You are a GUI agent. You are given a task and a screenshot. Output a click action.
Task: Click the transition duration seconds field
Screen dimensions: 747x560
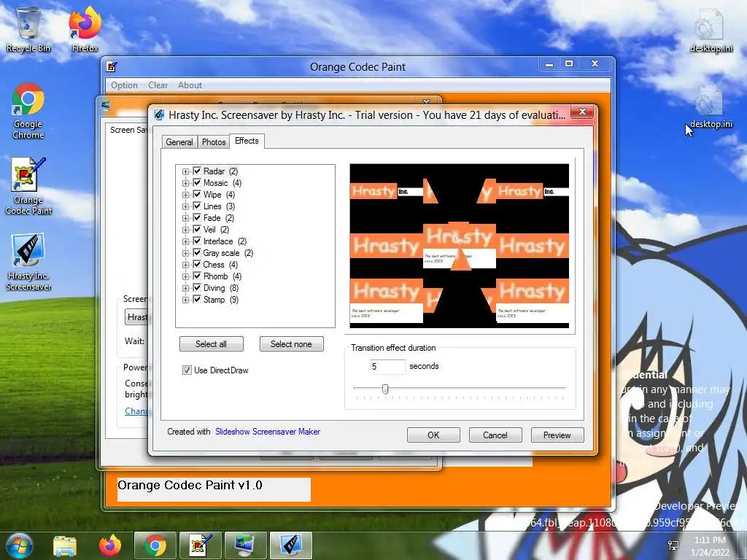tap(387, 366)
